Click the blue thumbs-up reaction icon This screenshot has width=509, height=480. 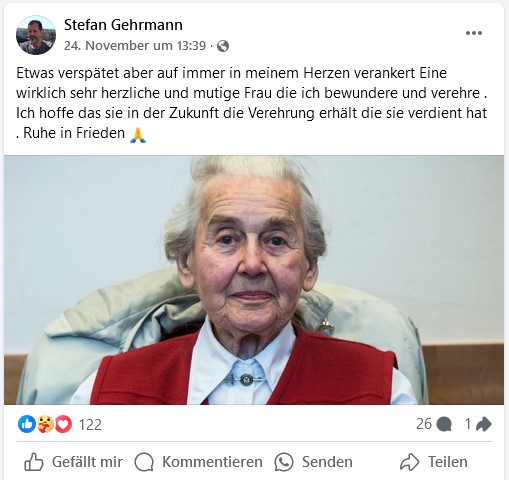pos(27,424)
